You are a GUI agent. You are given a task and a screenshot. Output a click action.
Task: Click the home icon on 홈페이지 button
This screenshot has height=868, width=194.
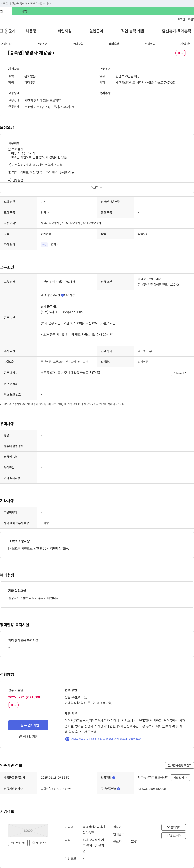pos(168,828)
